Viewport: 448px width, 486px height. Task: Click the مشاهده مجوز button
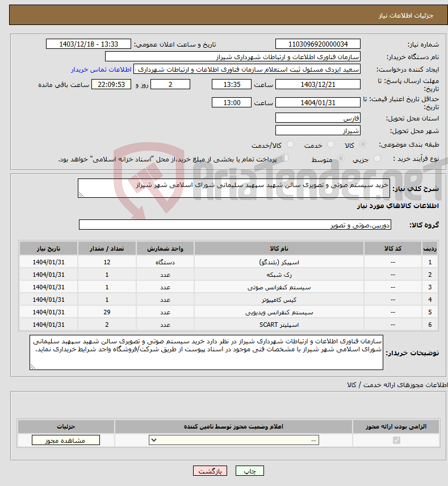[66, 440]
